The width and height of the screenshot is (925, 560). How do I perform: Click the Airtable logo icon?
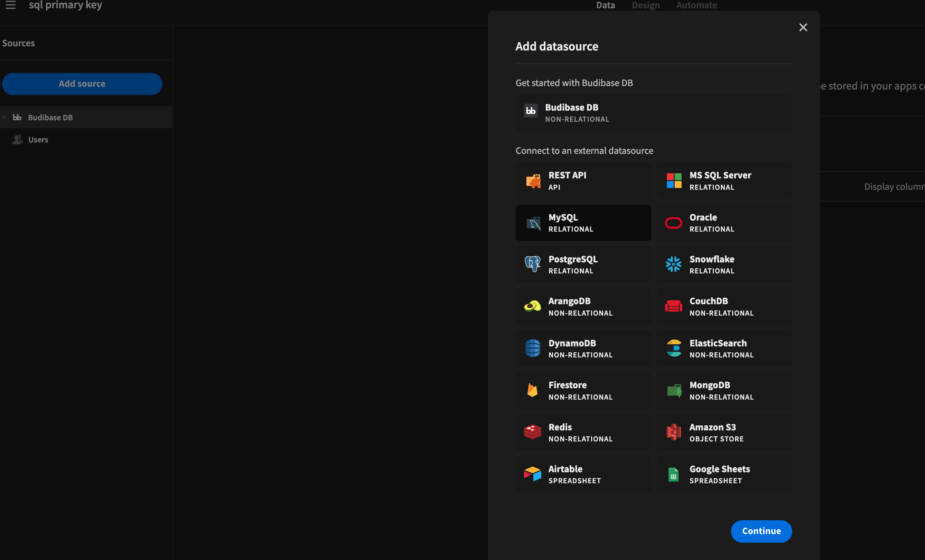click(x=532, y=474)
